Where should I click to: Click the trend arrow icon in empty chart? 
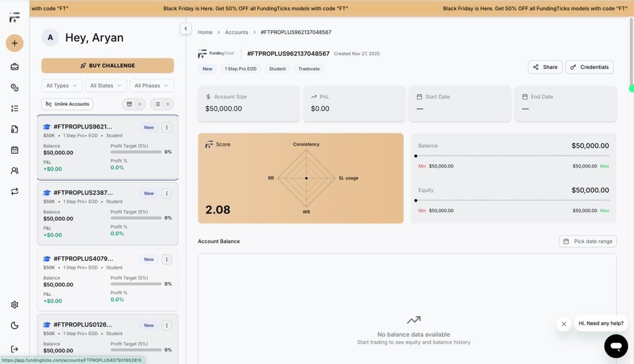tap(414, 320)
